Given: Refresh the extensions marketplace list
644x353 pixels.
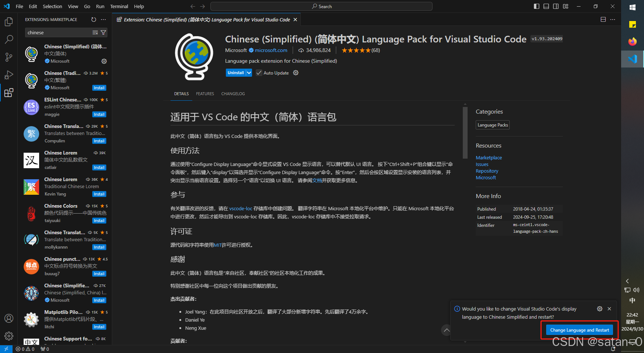Looking at the screenshot, I should tap(94, 20).
